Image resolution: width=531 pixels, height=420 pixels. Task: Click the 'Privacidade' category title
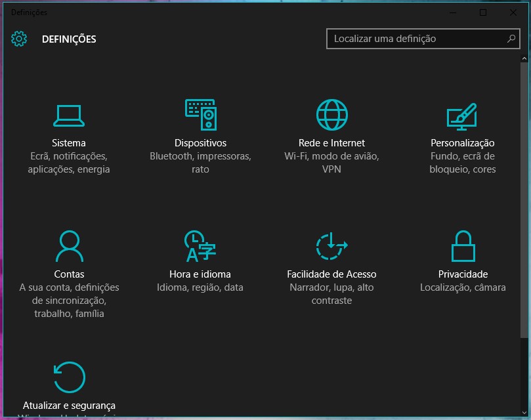coord(463,274)
